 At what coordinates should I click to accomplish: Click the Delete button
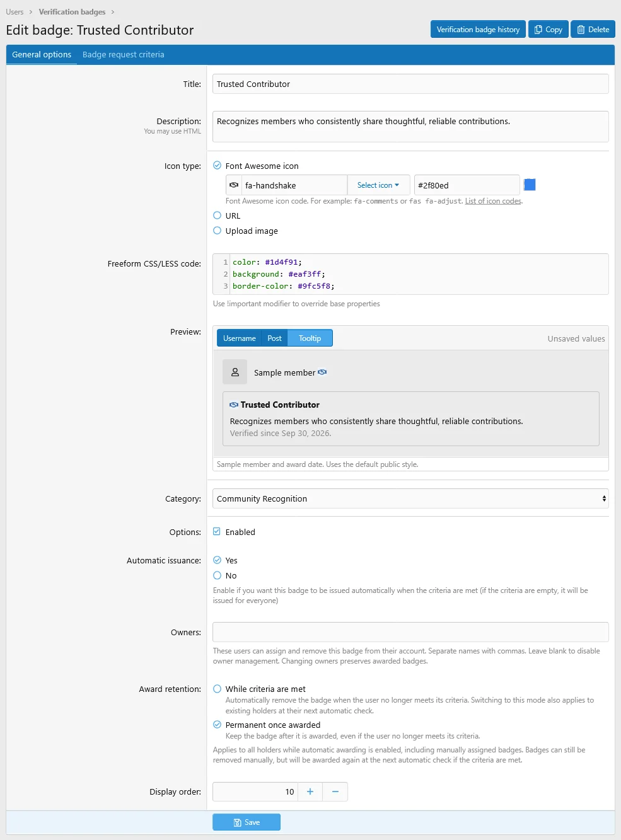pos(593,30)
